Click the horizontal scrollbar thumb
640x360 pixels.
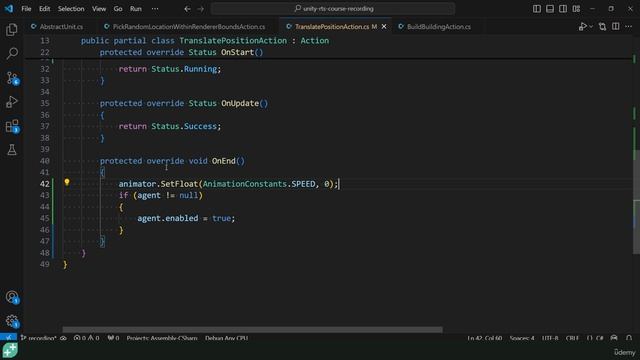click(252, 329)
